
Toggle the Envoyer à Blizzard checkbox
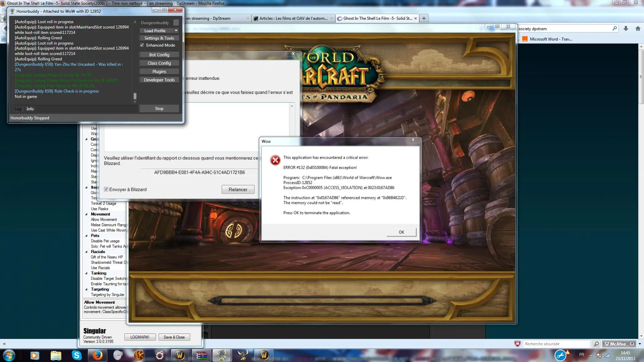coord(106,190)
